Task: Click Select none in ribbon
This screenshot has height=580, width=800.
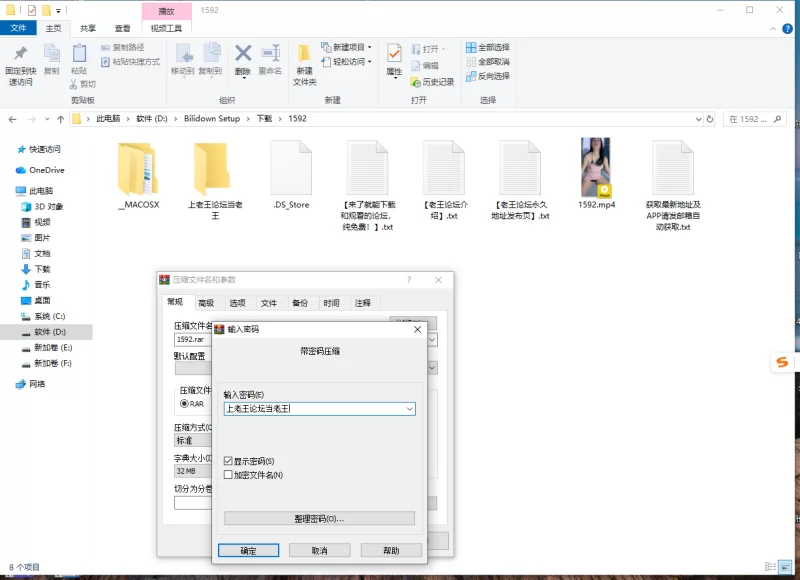Action: [x=488, y=62]
